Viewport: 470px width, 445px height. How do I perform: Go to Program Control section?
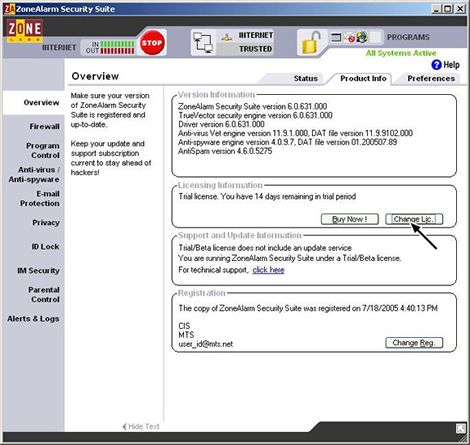(43, 150)
